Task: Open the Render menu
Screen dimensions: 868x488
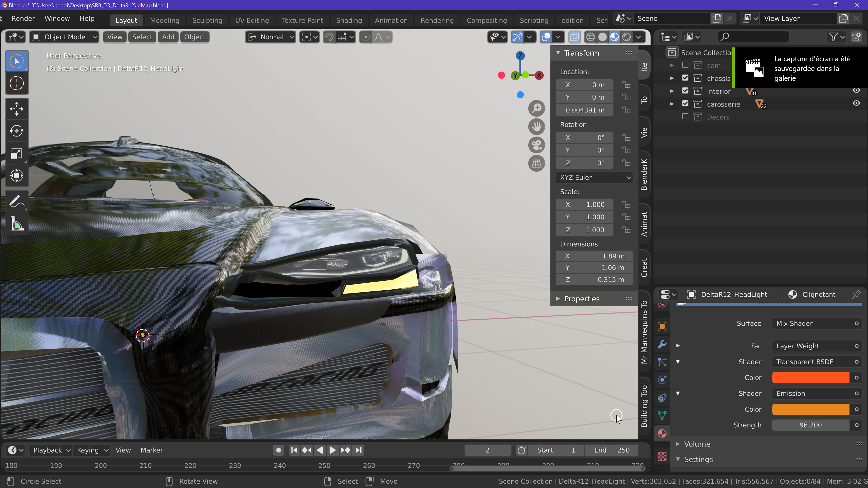Action: click(23, 19)
